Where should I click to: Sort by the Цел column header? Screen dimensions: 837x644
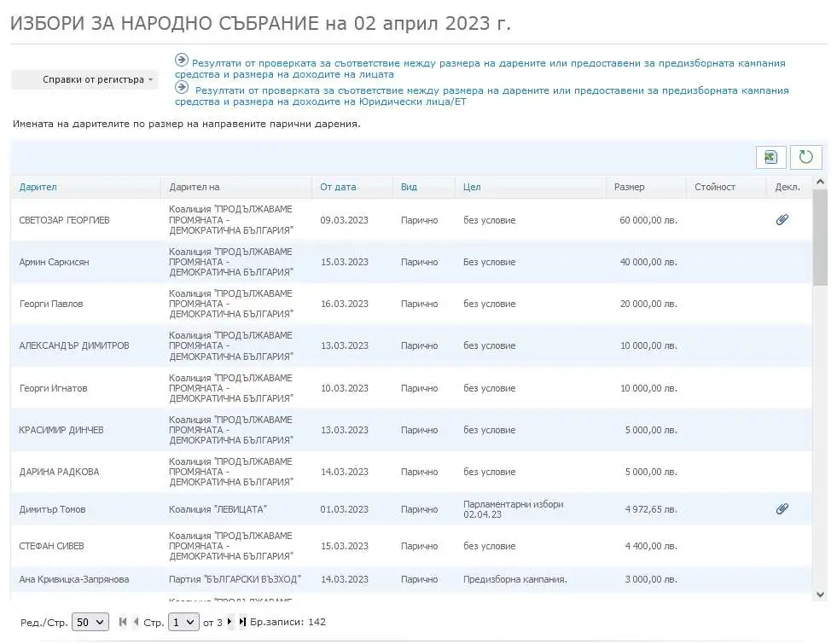pos(472,187)
